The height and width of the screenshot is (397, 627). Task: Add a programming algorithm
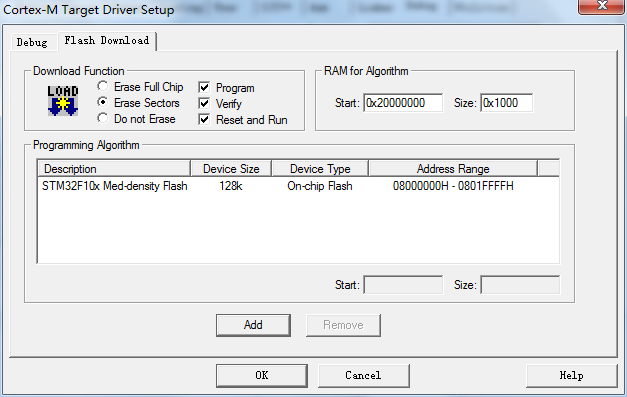[253, 325]
